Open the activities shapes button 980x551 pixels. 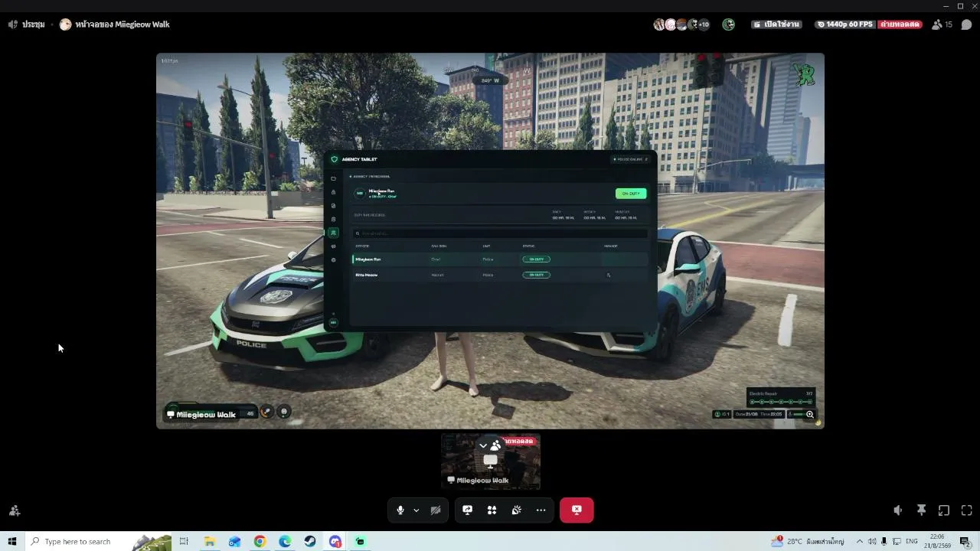click(x=492, y=510)
